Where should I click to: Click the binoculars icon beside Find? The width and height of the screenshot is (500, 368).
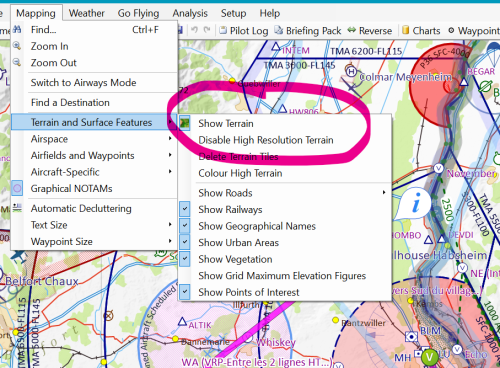pyautogui.click(x=17, y=29)
